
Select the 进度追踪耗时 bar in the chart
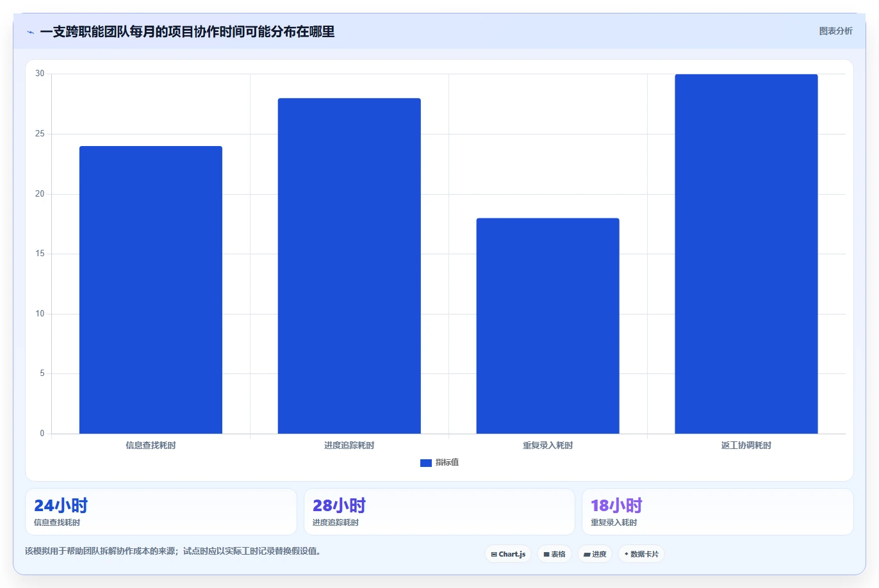coord(349,266)
